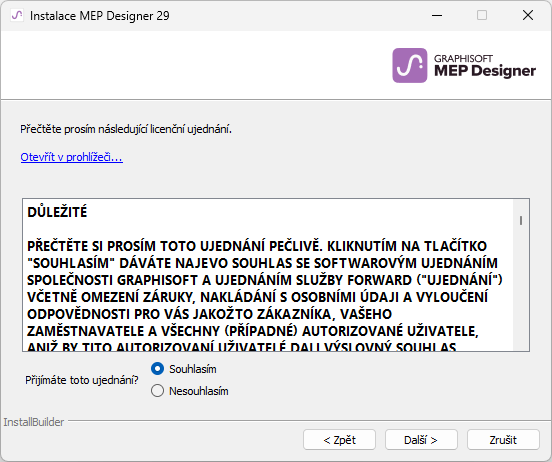Click the Přijímáte toto ujednání? label
Screen dimensions: 552x462
pyautogui.click(x=82, y=380)
